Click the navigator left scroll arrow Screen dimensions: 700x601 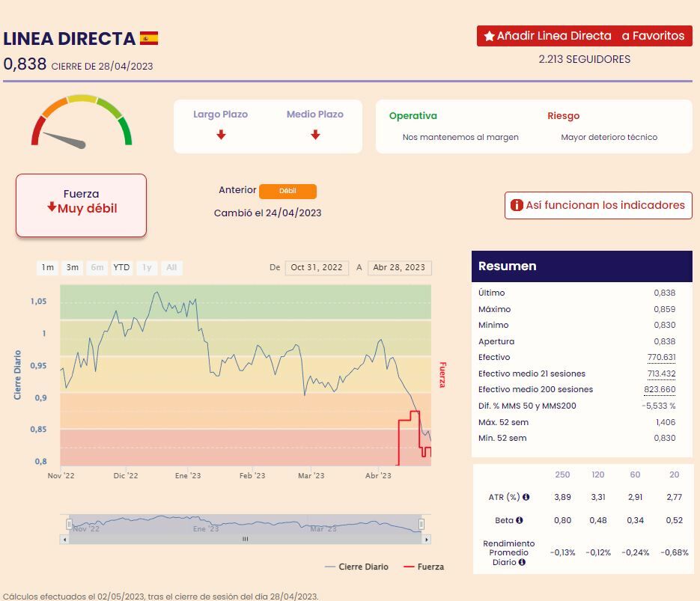click(x=64, y=540)
